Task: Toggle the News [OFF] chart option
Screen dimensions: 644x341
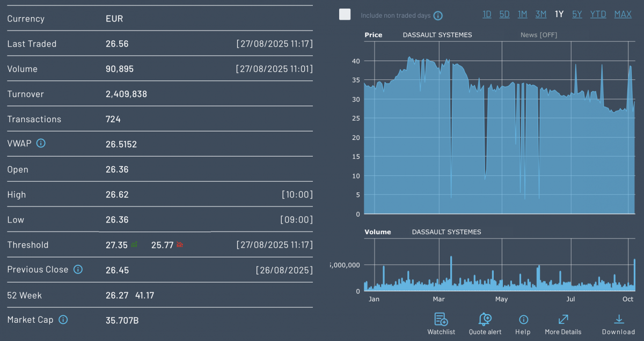Action: coord(539,35)
